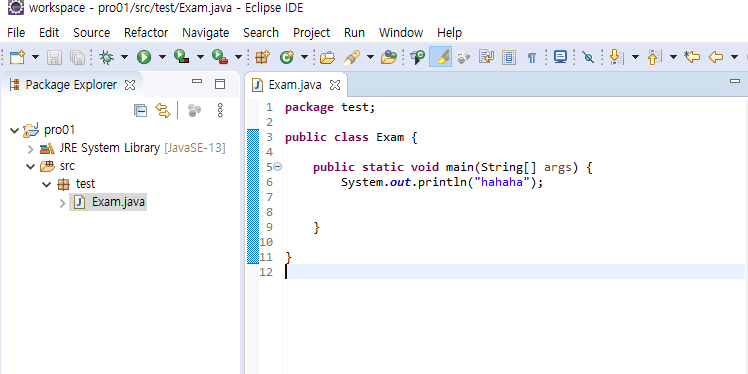Click the External Tools run icon
The image size is (748, 374).
point(219,57)
